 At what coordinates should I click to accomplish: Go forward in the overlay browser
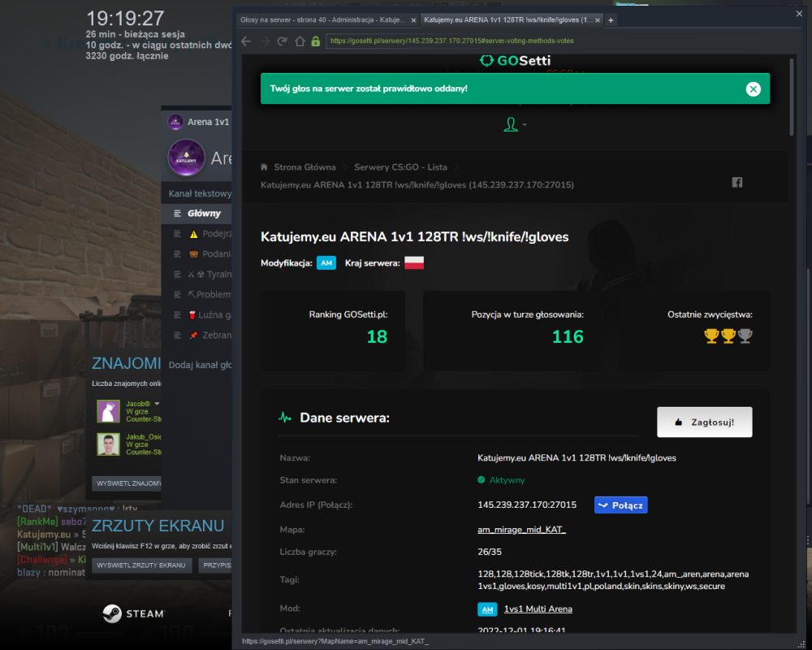point(266,41)
